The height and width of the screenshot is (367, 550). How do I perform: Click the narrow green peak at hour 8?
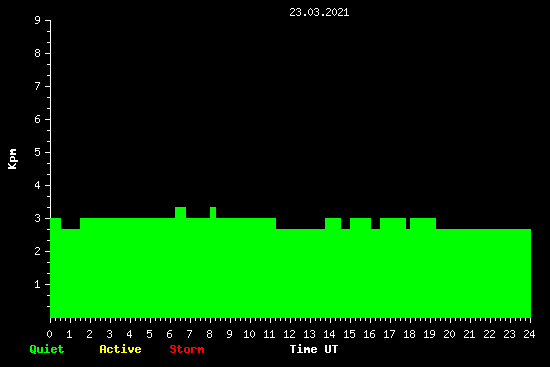coord(213,213)
